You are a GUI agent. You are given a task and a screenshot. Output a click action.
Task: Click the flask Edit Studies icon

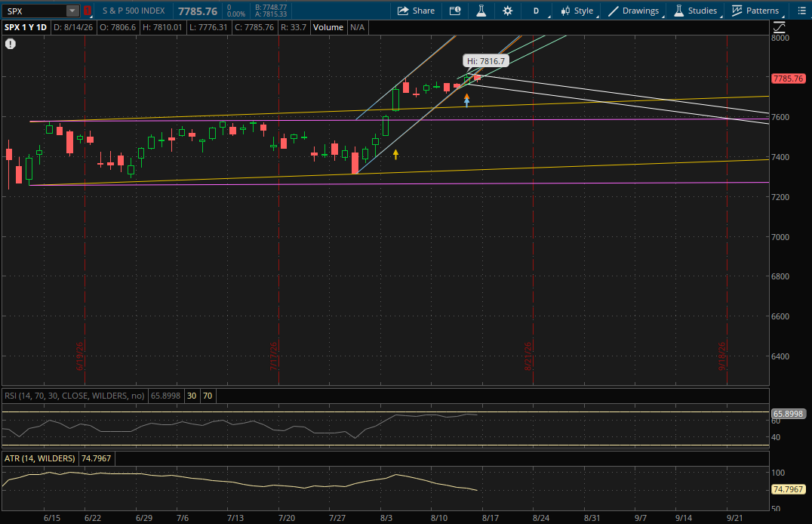(x=481, y=11)
